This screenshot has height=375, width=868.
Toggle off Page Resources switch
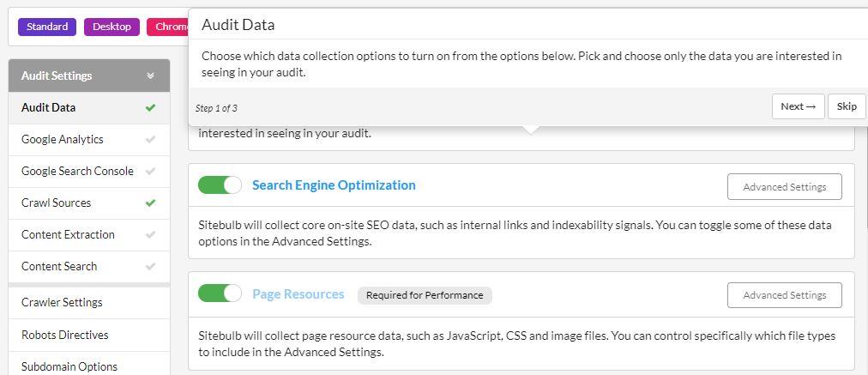tap(220, 293)
